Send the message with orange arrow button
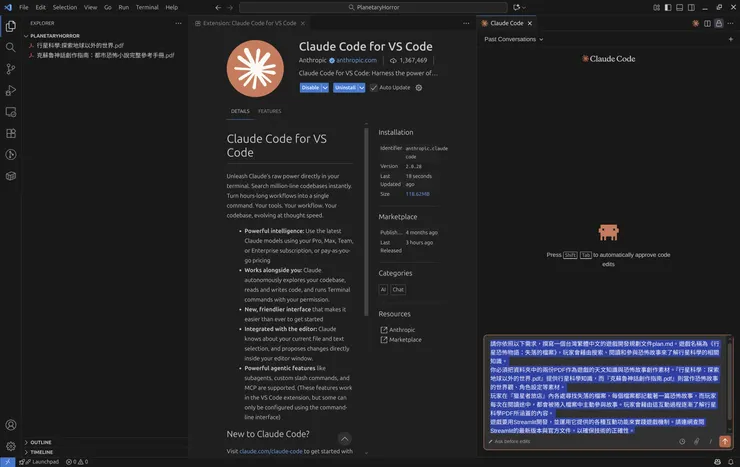 click(725, 441)
